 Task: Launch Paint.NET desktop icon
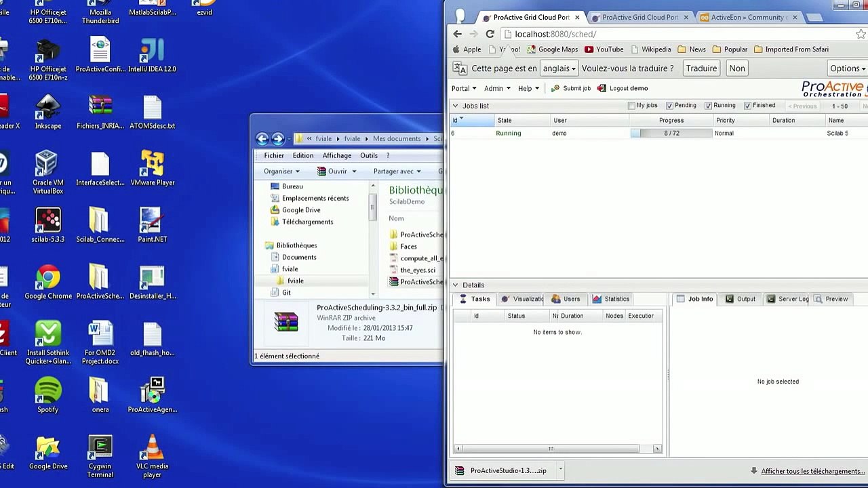[x=152, y=226]
